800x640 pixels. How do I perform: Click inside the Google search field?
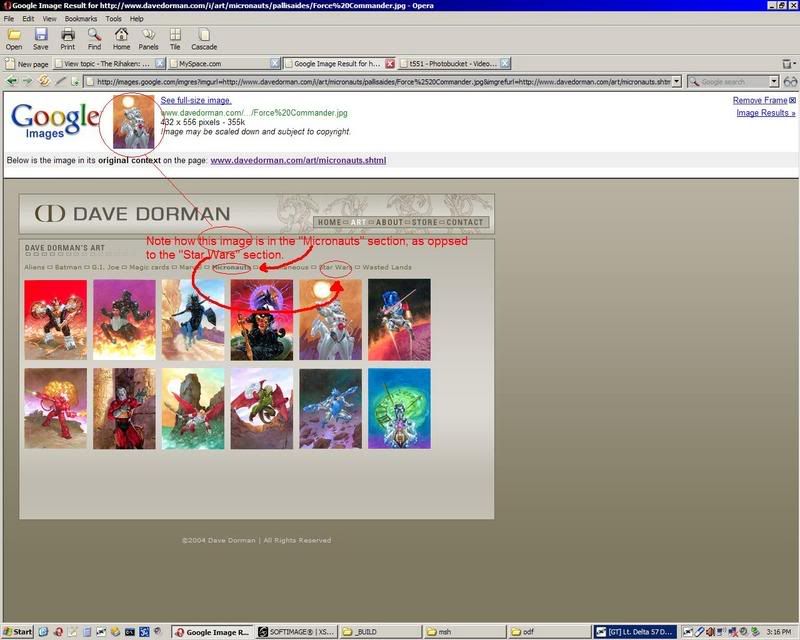[733, 82]
